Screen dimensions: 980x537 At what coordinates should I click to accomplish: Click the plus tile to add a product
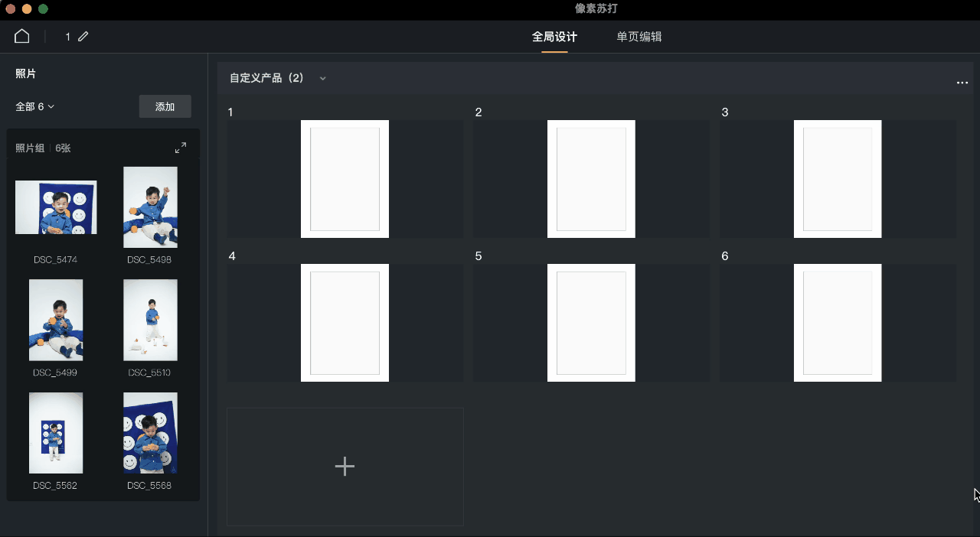click(x=345, y=466)
